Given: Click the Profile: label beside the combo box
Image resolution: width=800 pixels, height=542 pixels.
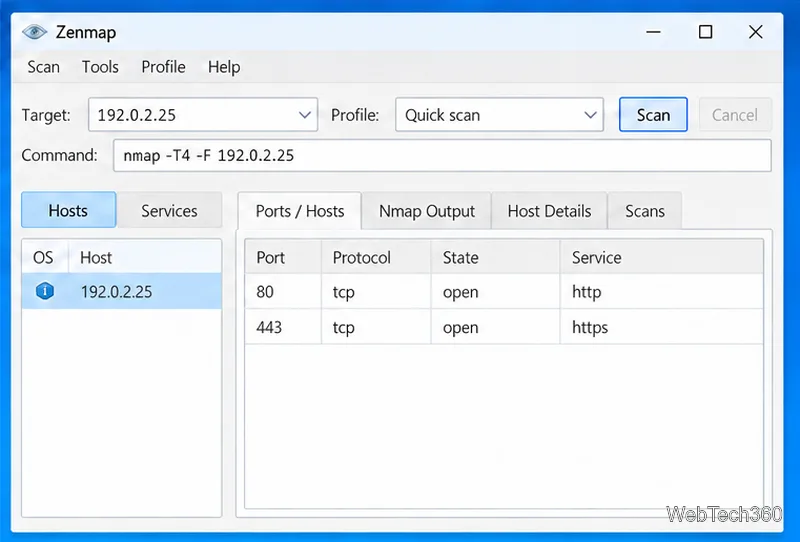Looking at the screenshot, I should 355,115.
